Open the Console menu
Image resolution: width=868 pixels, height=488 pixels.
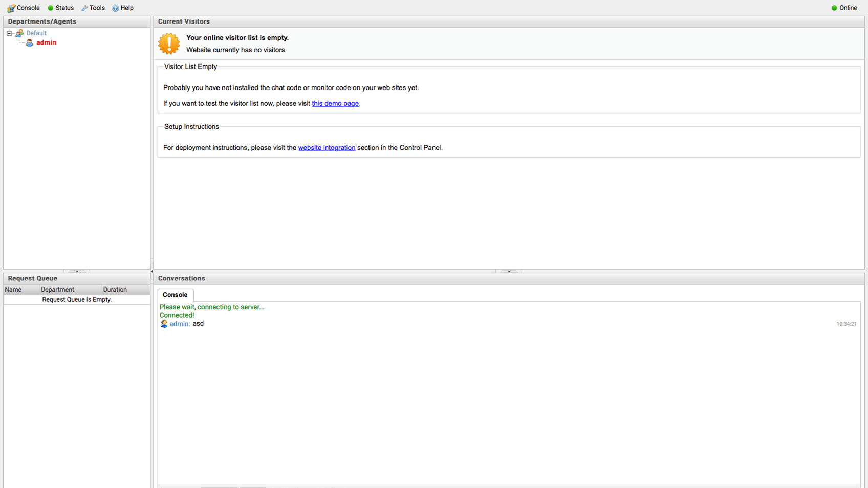24,8
